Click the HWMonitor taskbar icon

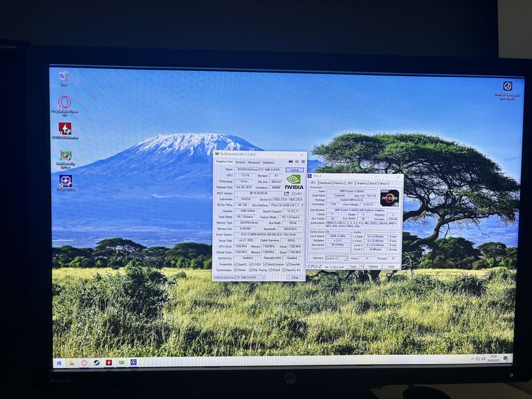click(109, 363)
